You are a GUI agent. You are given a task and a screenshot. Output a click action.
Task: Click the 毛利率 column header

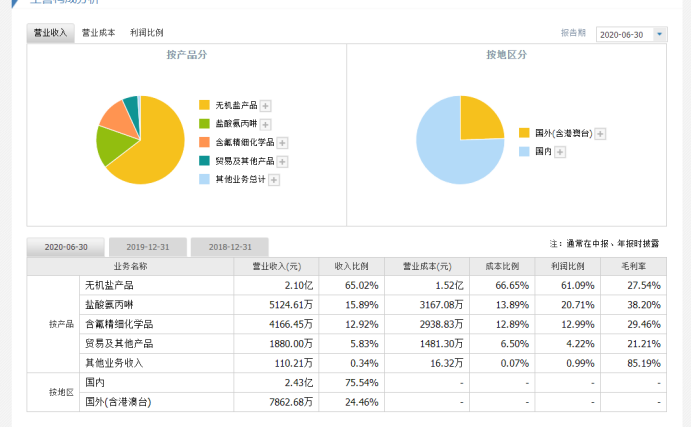coord(644,267)
